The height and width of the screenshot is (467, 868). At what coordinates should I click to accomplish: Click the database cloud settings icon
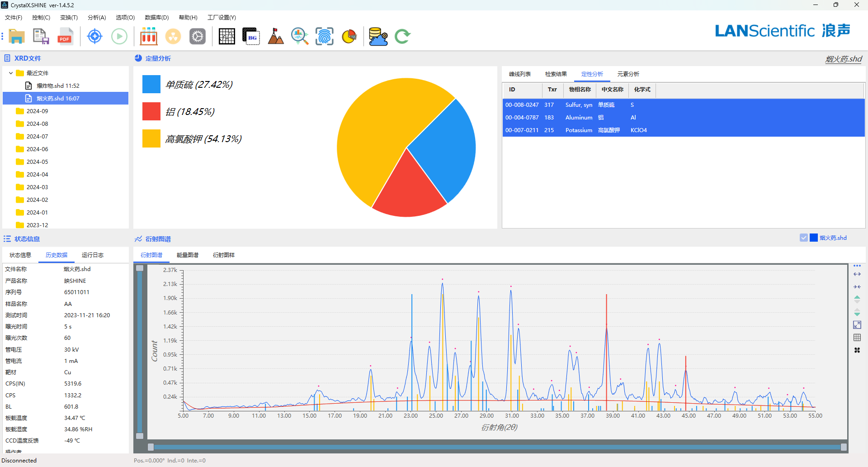pos(378,36)
